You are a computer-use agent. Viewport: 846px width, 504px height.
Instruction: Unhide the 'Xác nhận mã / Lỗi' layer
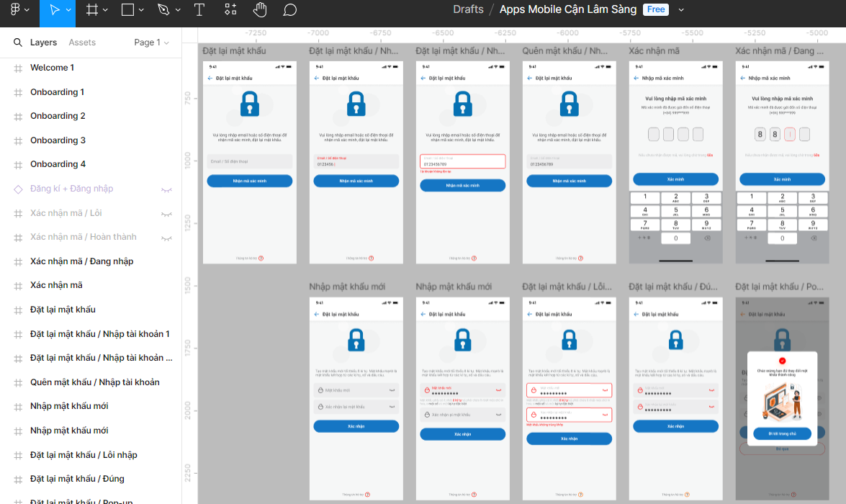point(166,214)
